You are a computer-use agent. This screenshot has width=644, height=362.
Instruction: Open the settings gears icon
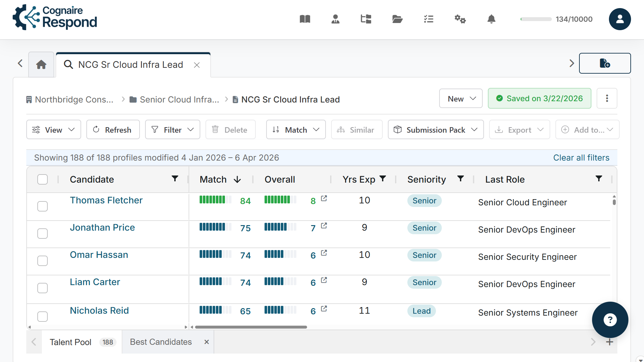tap(460, 19)
